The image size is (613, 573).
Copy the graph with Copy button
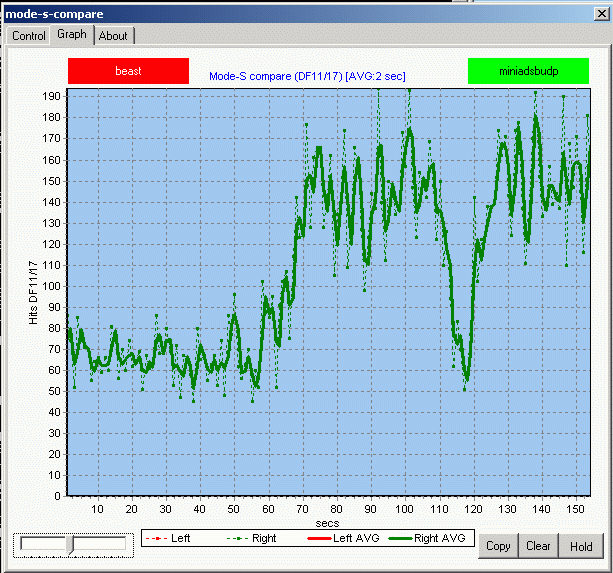tap(498, 546)
